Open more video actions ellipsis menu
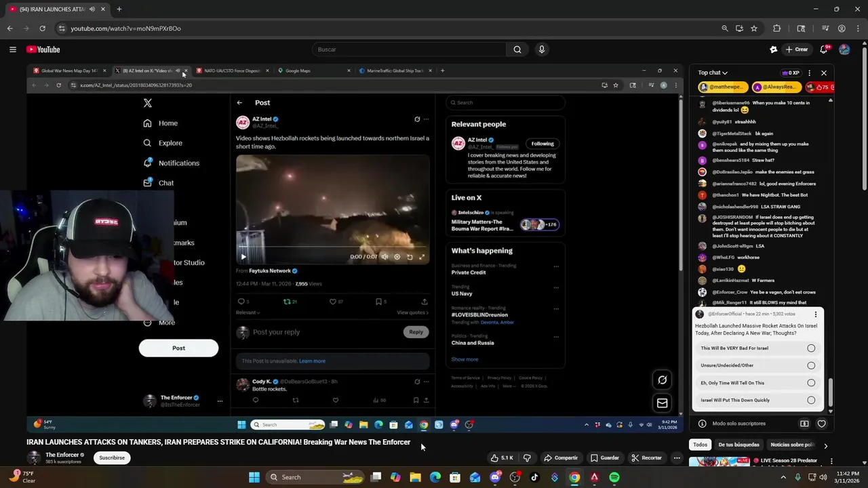Viewport: 868px width, 488px height. (x=677, y=457)
